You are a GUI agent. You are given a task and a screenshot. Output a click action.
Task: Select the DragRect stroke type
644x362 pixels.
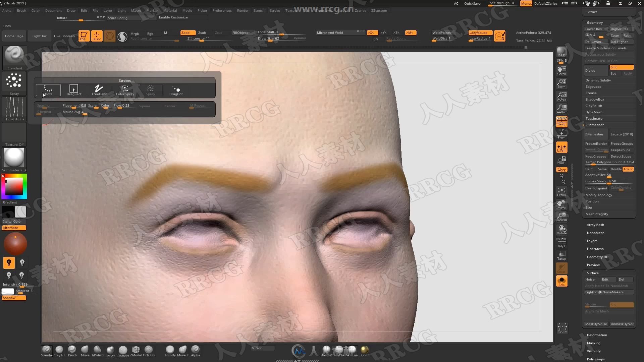tap(74, 90)
